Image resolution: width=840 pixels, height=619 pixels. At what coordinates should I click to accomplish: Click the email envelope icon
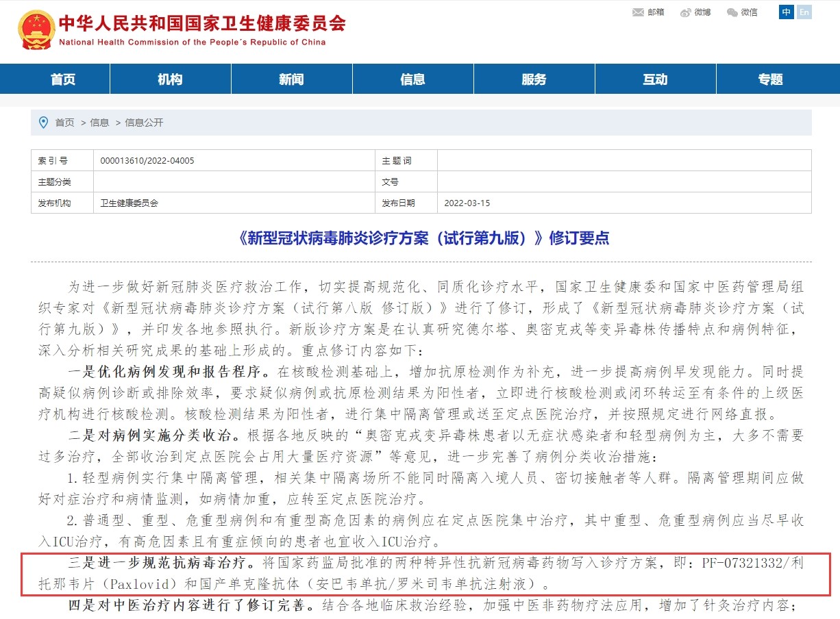[x=638, y=12]
